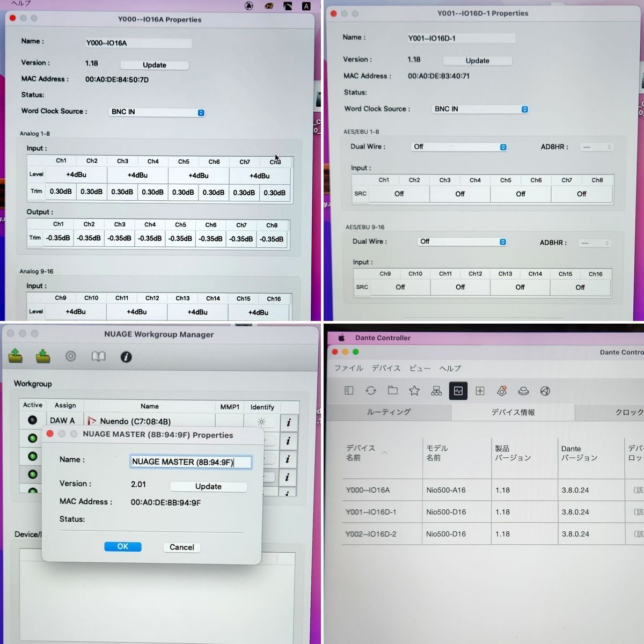Viewport: 644px width, 644px height.
Task: Click Update in Y001--IO16D-1 Properties
Action: point(478,61)
